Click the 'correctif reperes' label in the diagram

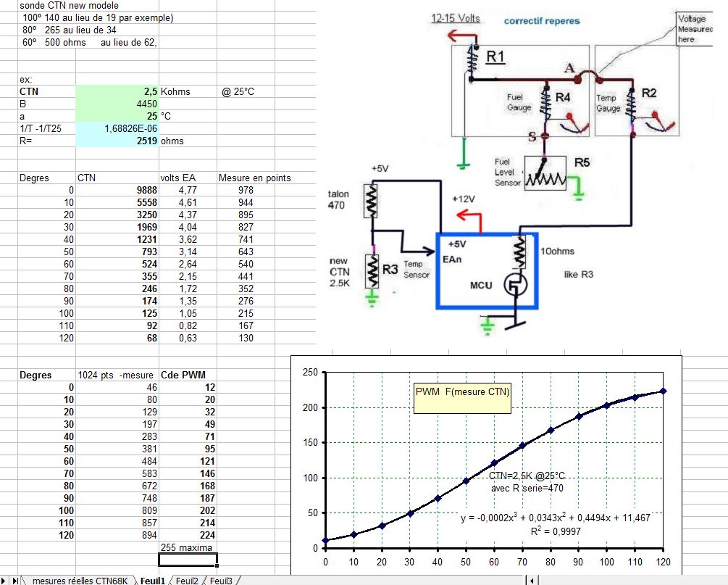coord(542,21)
